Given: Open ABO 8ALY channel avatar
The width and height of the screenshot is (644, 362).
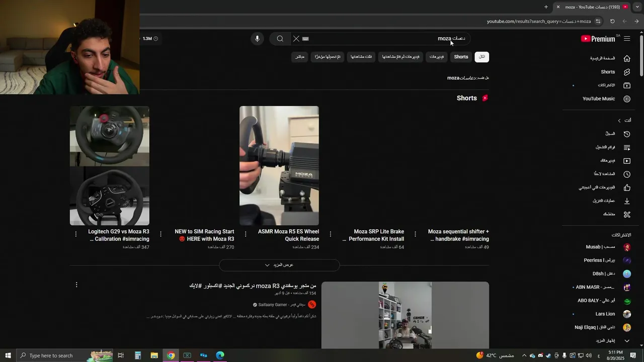Looking at the screenshot, I should click(627, 301).
